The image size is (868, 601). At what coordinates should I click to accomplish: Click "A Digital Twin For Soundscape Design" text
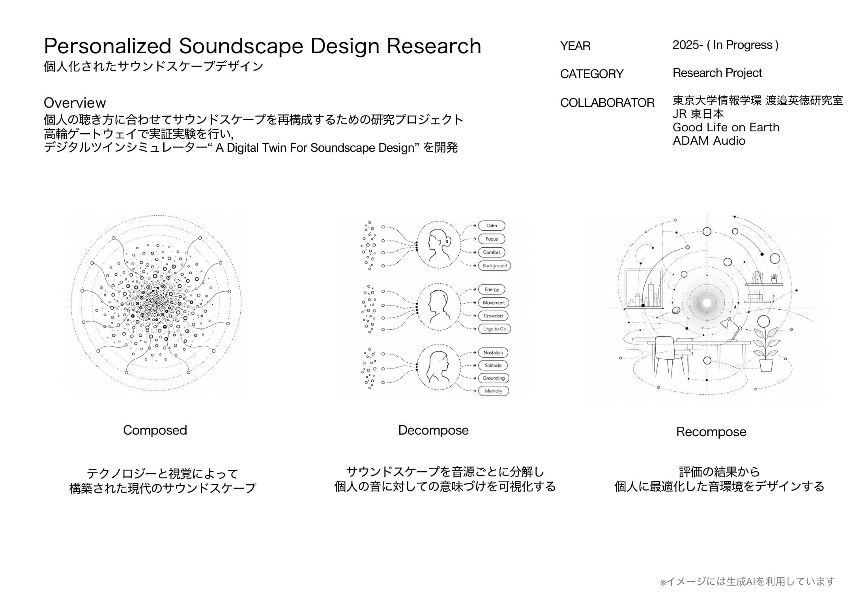click(315, 148)
